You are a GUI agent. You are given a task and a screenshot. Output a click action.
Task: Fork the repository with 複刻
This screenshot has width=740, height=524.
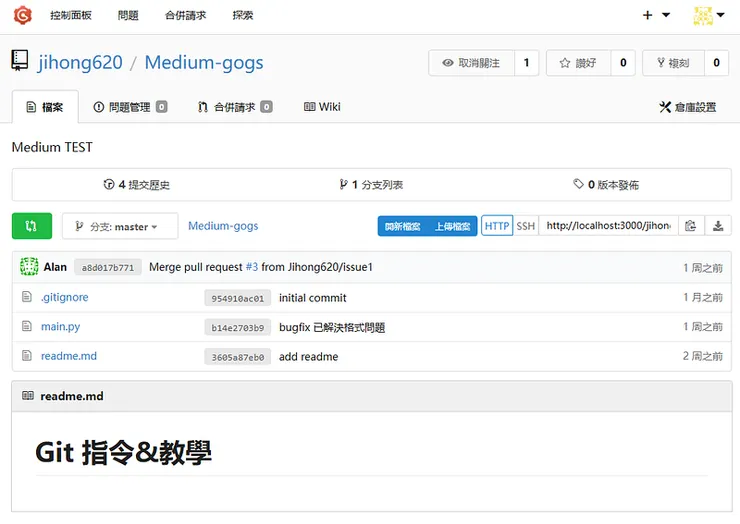tap(673, 63)
